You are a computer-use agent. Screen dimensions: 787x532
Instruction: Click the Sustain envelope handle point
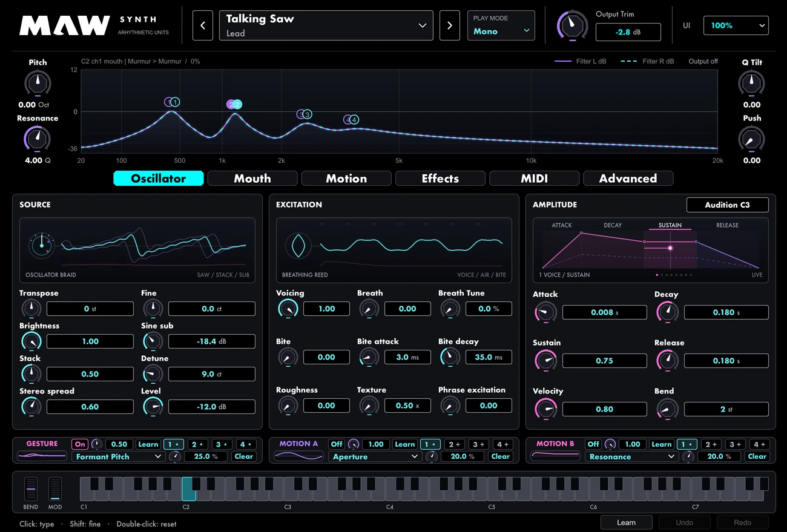point(670,248)
